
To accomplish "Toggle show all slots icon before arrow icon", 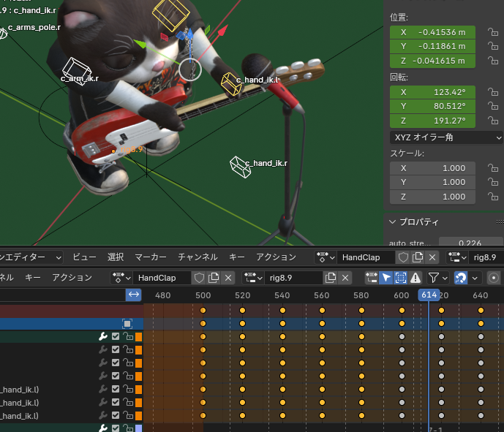I will coord(372,278).
